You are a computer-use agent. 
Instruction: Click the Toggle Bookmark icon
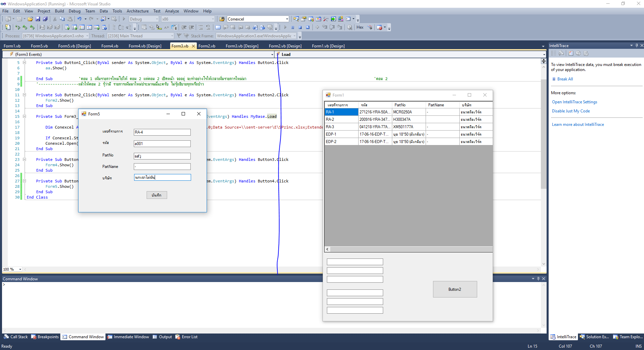tap(218, 28)
